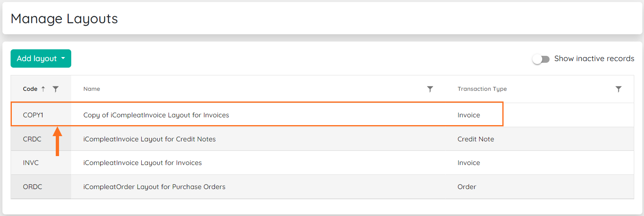The image size is (644, 216).
Task: Open the Name column filter icon
Action: pos(430,89)
